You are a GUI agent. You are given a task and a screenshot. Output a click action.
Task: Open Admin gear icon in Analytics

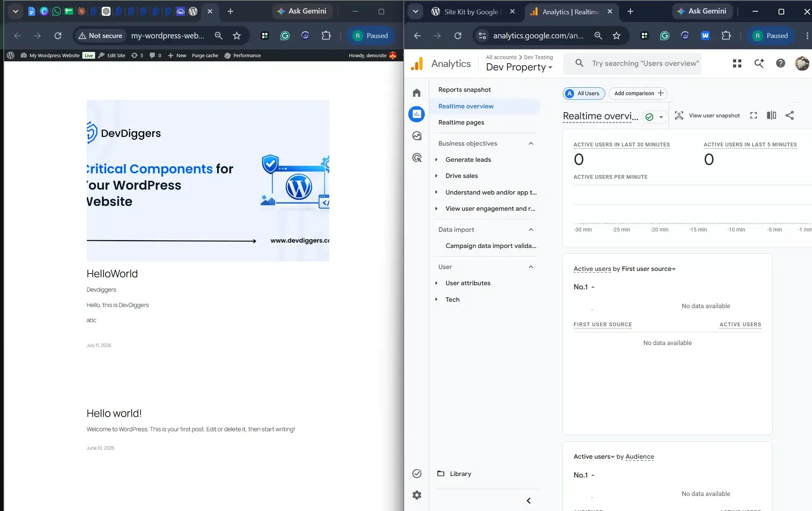(x=417, y=495)
